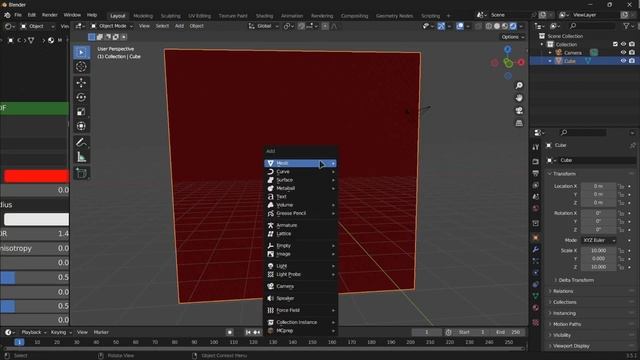The height and width of the screenshot is (360, 640).
Task: Switch to the Modeling workspace tab
Action: click(143, 16)
